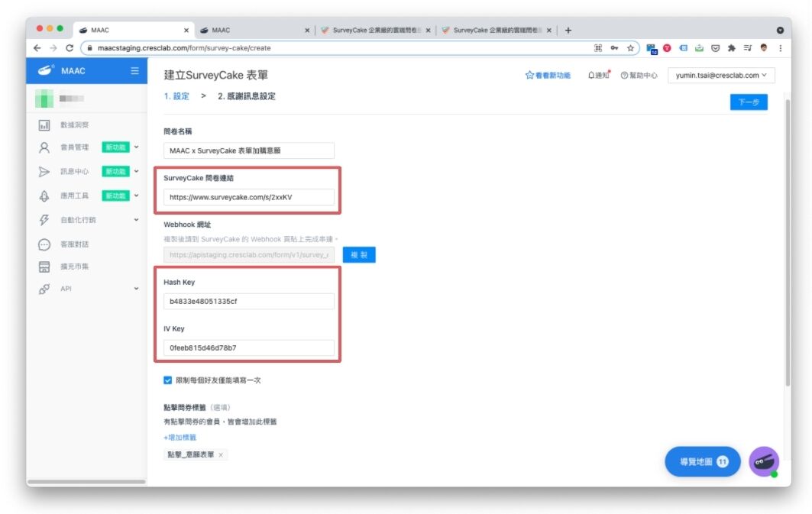
Task: Click the Webhook 網址 field
Action: click(x=249, y=254)
